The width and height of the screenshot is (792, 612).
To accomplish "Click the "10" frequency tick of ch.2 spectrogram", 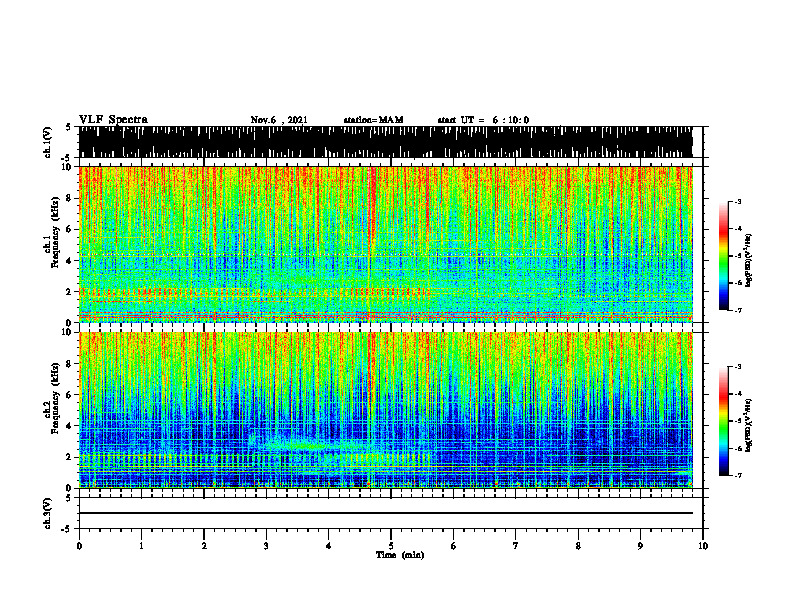I will pyautogui.click(x=69, y=332).
